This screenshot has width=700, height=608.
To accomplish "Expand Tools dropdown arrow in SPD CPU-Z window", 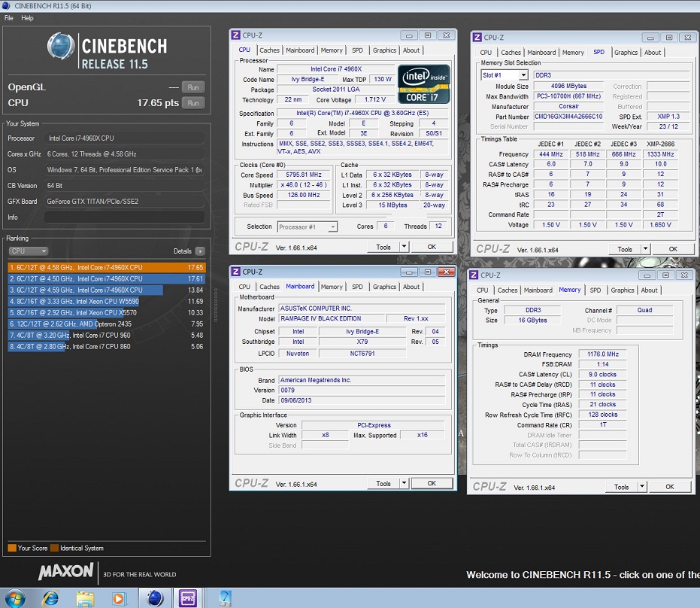I will pos(646,249).
